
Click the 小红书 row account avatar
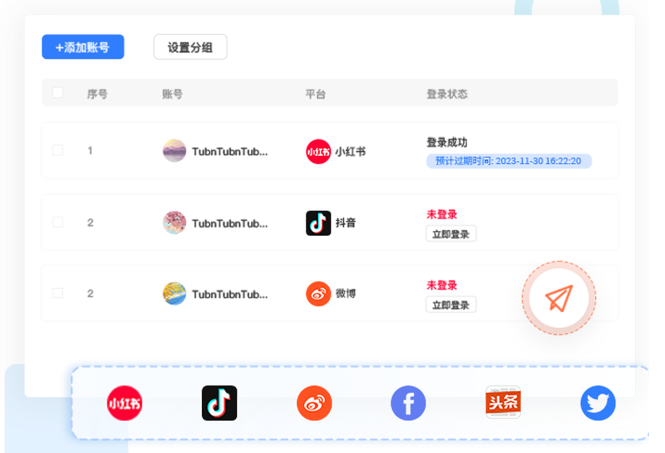pyautogui.click(x=174, y=151)
